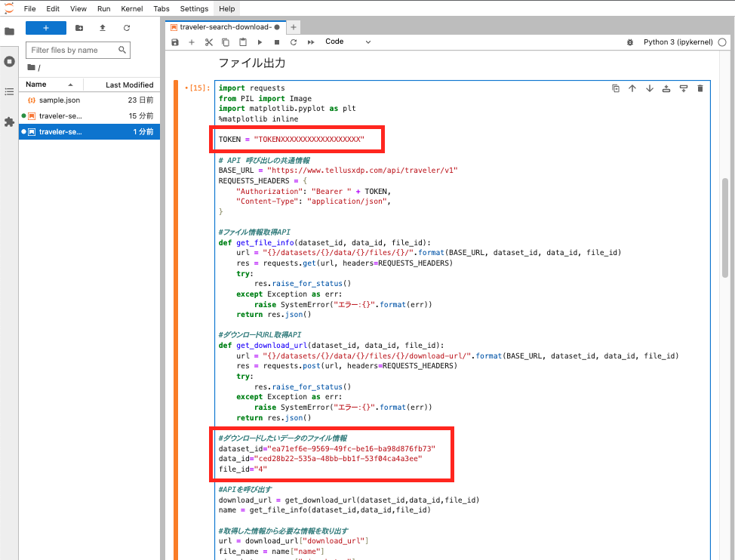Image resolution: width=735 pixels, height=560 pixels.
Task: Sort files by Name column
Action: click(x=51, y=85)
